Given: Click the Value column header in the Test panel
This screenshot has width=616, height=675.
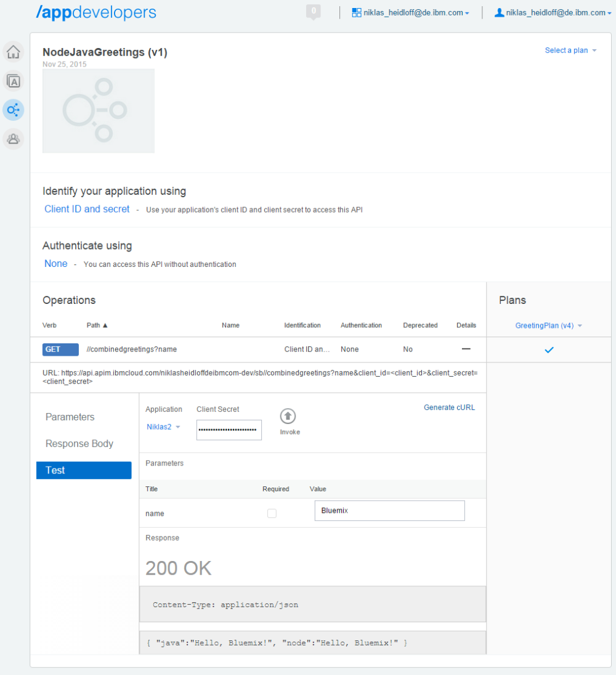Looking at the screenshot, I should tap(318, 489).
